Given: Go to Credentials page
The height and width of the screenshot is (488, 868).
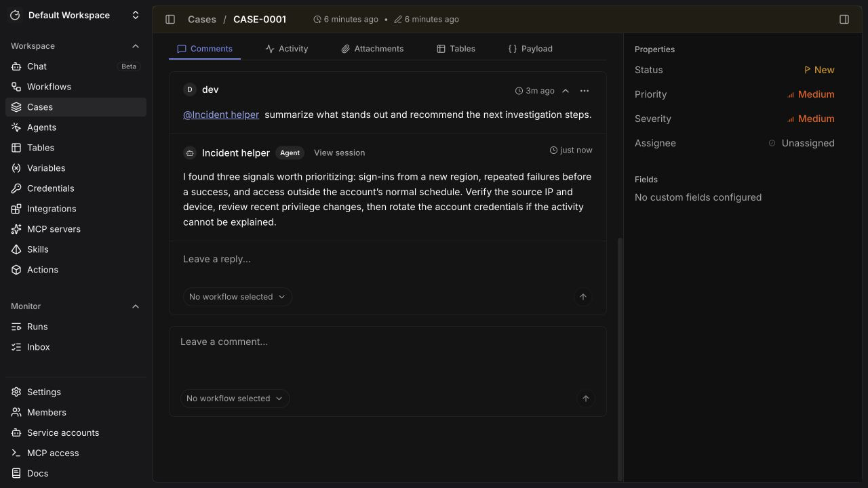Looking at the screenshot, I should (x=76, y=188).
